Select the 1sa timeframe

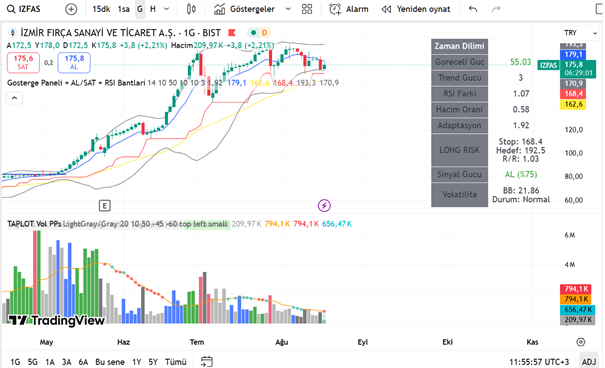pyautogui.click(x=123, y=9)
